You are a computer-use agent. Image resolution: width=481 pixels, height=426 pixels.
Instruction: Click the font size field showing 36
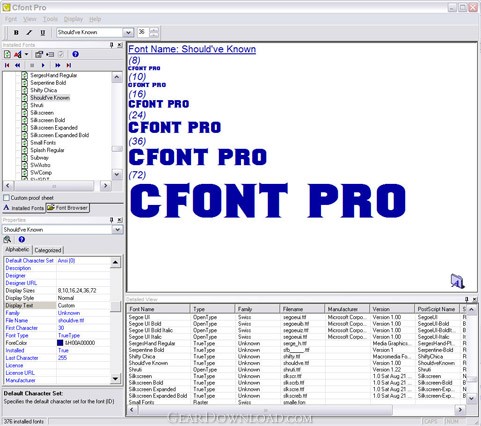click(143, 32)
